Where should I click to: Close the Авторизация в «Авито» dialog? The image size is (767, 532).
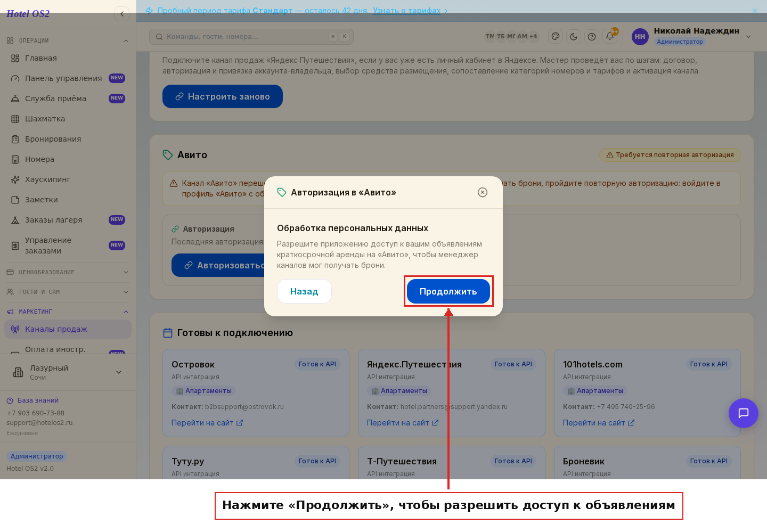click(x=483, y=192)
